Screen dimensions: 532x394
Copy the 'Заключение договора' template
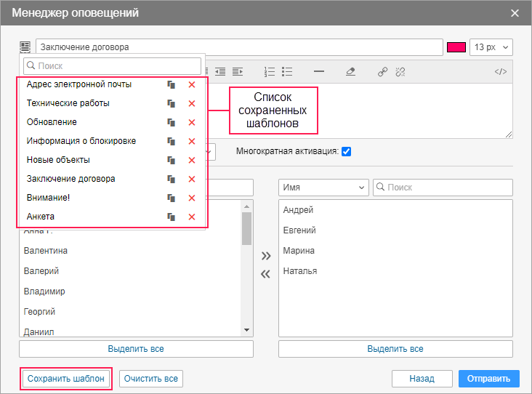pyautogui.click(x=172, y=179)
